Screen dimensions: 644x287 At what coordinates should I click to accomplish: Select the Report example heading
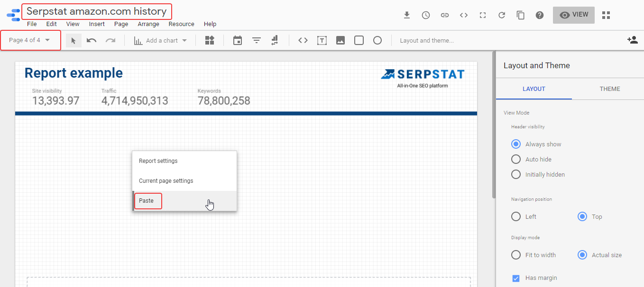point(74,73)
